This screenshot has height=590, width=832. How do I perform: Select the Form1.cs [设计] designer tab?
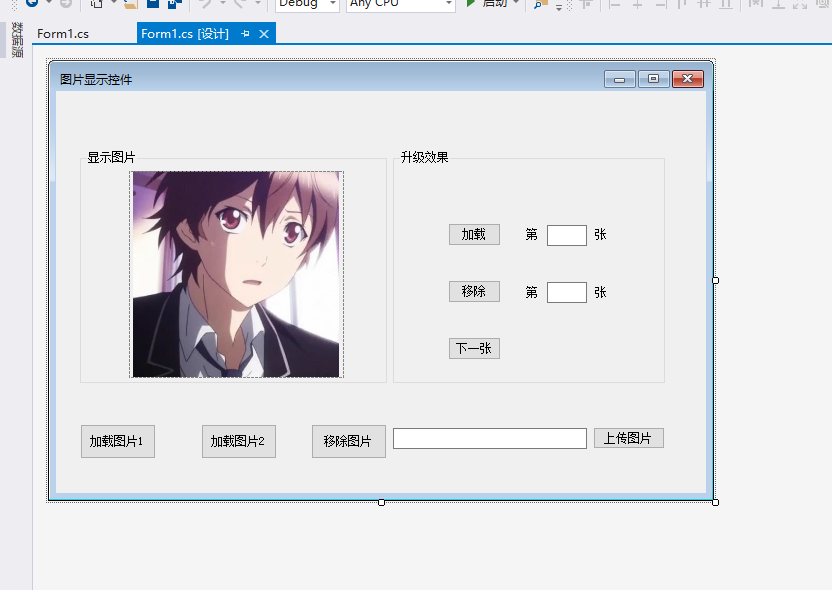coord(185,34)
